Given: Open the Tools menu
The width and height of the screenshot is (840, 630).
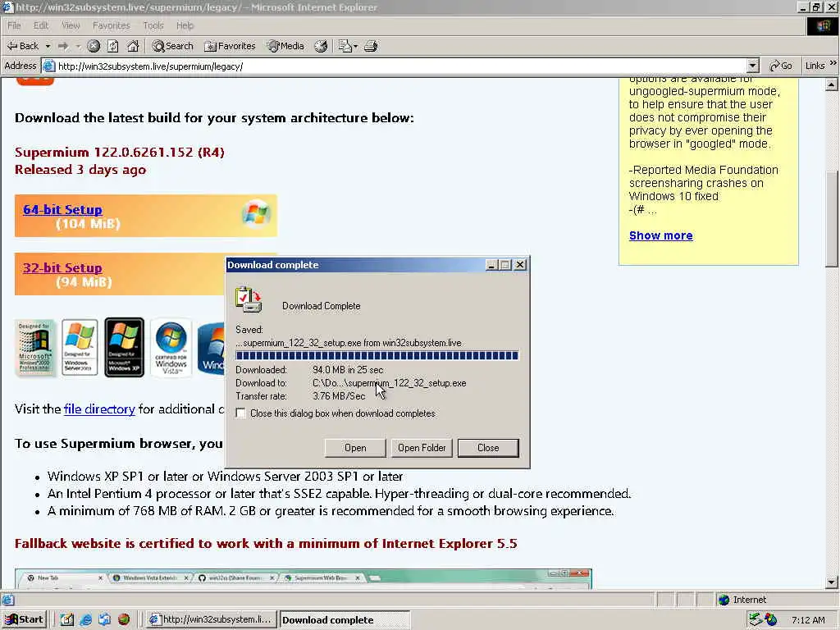Looking at the screenshot, I should (153, 25).
